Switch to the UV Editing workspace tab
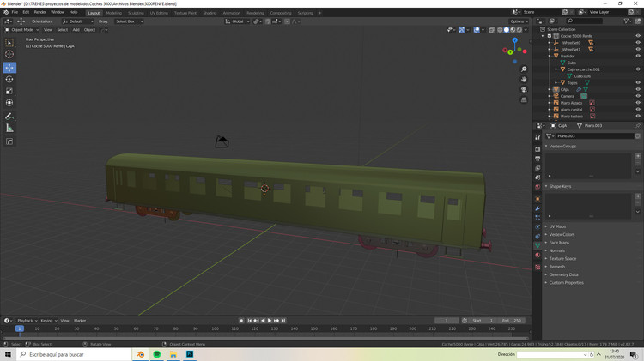 (159, 13)
